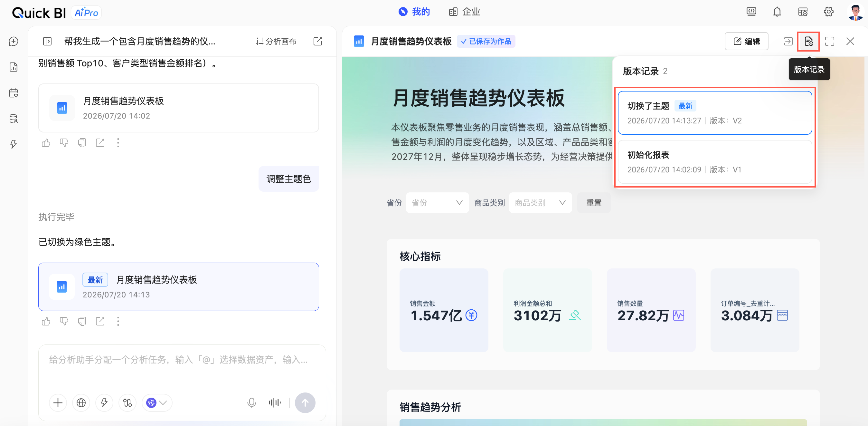Click the 订单编号_去重计 3.084万 metric card
Image resolution: width=868 pixels, height=426 pixels.
coord(755,310)
